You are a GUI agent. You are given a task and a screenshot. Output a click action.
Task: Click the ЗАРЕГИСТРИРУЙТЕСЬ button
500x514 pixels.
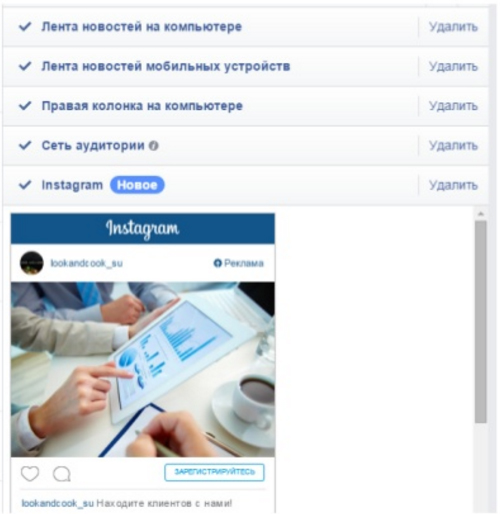tap(214, 472)
